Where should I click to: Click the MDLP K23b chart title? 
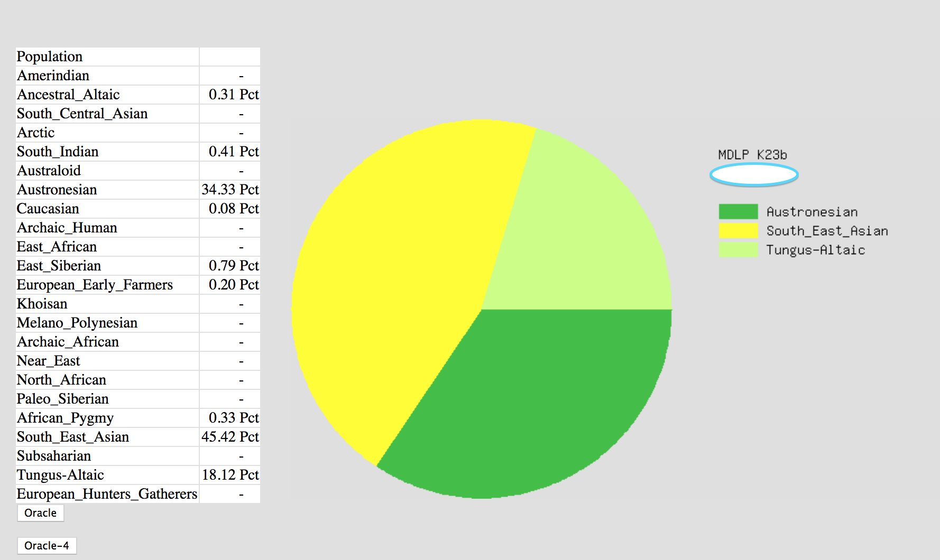point(752,155)
